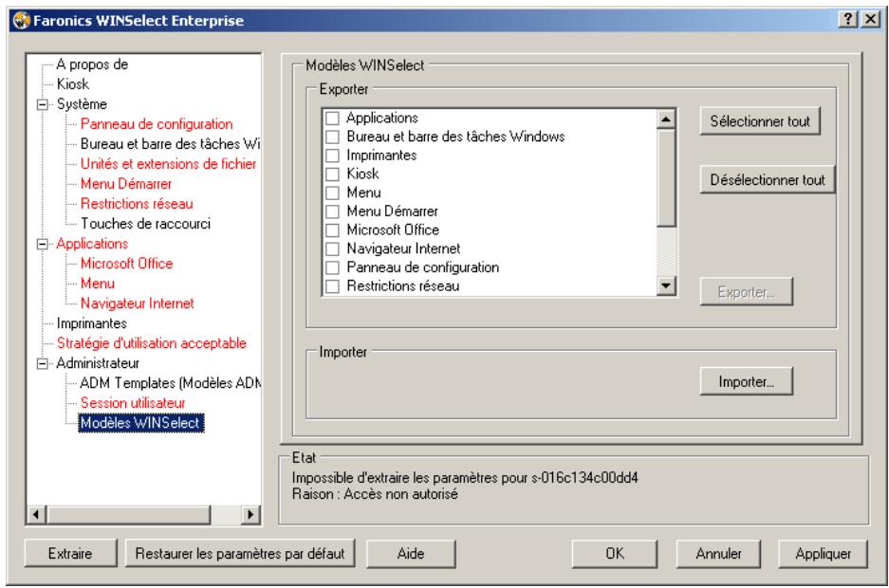Open Imprimantes in the tree

coord(91,322)
